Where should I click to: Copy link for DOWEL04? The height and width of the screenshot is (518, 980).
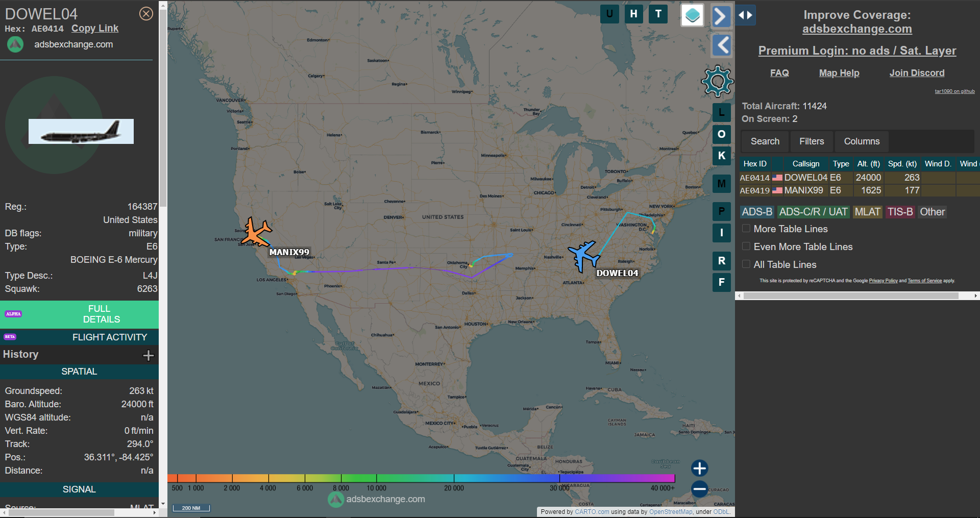click(95, 29)
